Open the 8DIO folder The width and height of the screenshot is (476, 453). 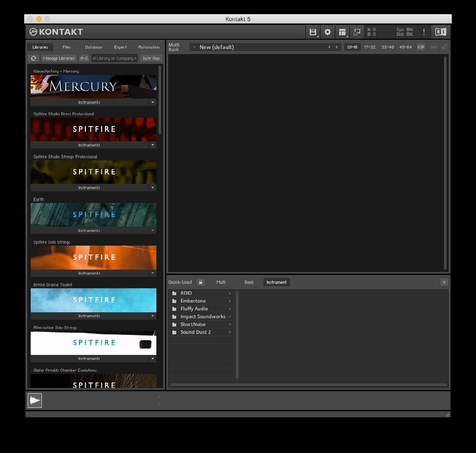201,293
